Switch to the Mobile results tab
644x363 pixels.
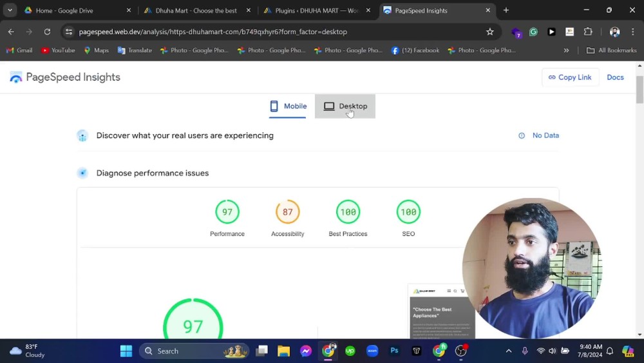[x=288, y=106]
